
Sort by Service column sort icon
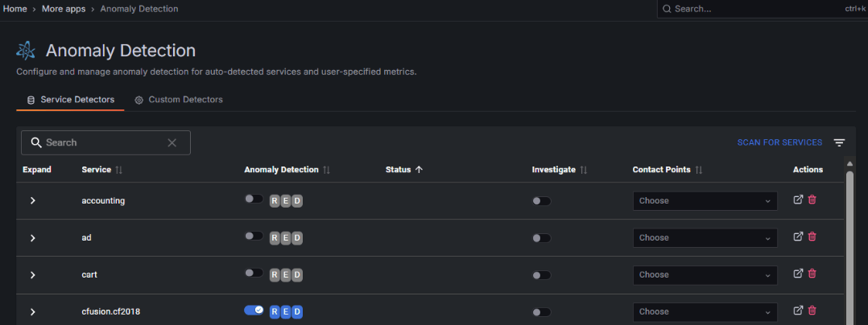(x=119, y=171)
